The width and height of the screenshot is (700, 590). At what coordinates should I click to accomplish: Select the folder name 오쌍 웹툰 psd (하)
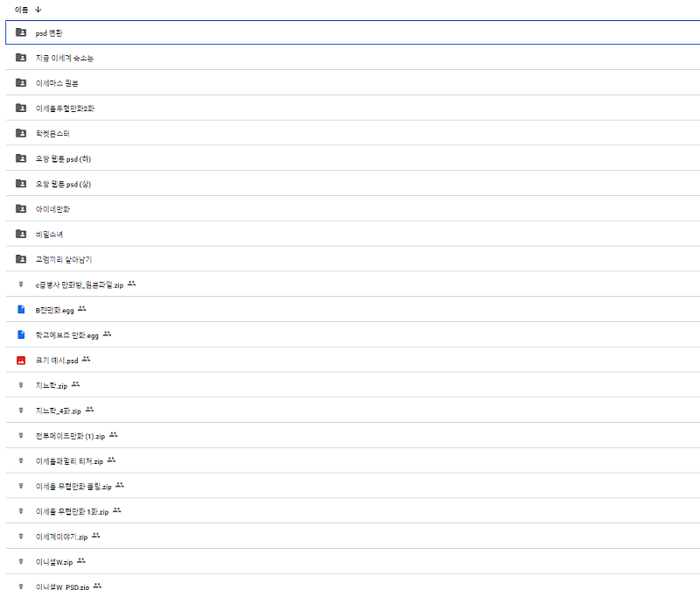(x=63, y=159)
